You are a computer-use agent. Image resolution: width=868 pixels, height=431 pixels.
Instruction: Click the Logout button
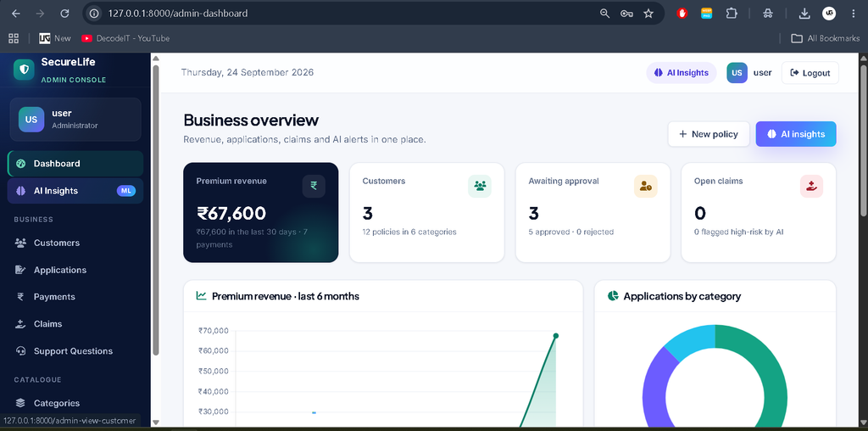810,73
